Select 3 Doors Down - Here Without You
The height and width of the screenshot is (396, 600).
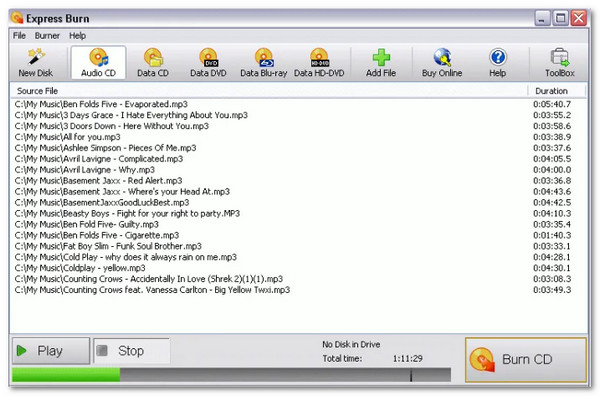(x=111, y=126)
